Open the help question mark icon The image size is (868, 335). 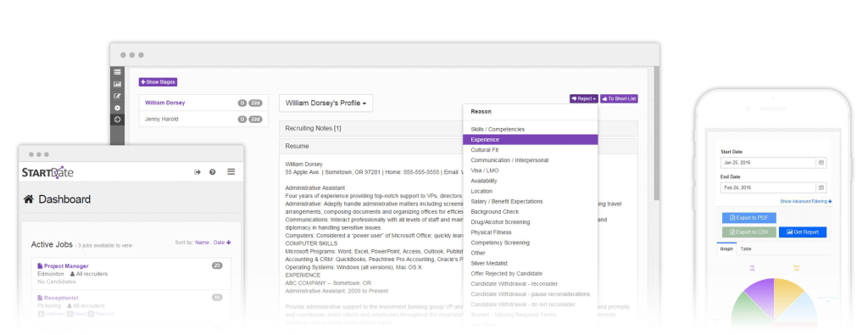click(x=213, y=172)
